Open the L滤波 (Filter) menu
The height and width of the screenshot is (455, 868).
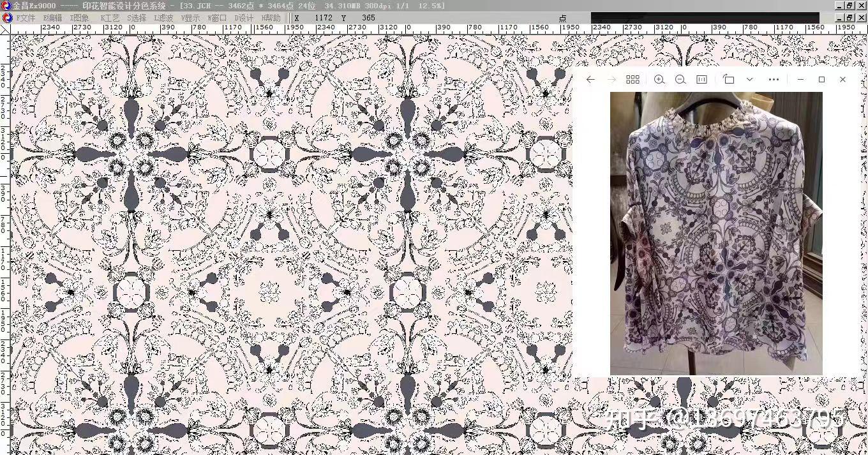tap(164, 18)
